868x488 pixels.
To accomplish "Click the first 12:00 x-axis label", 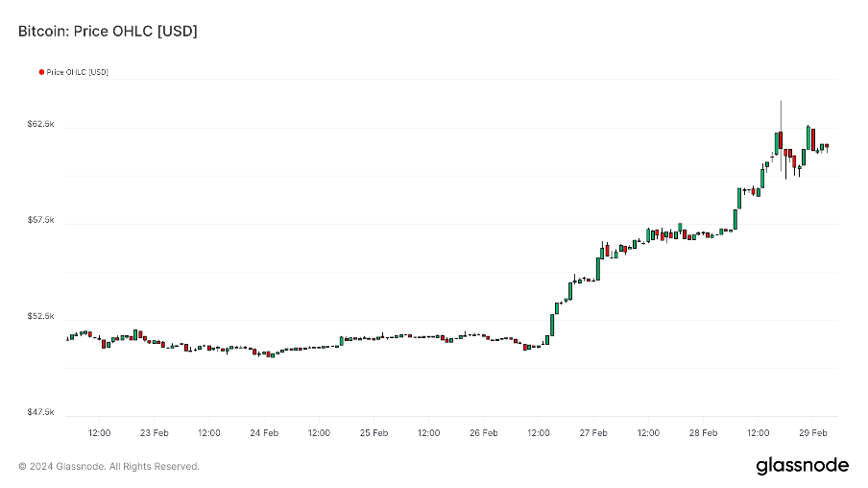I will coord(99,432).
